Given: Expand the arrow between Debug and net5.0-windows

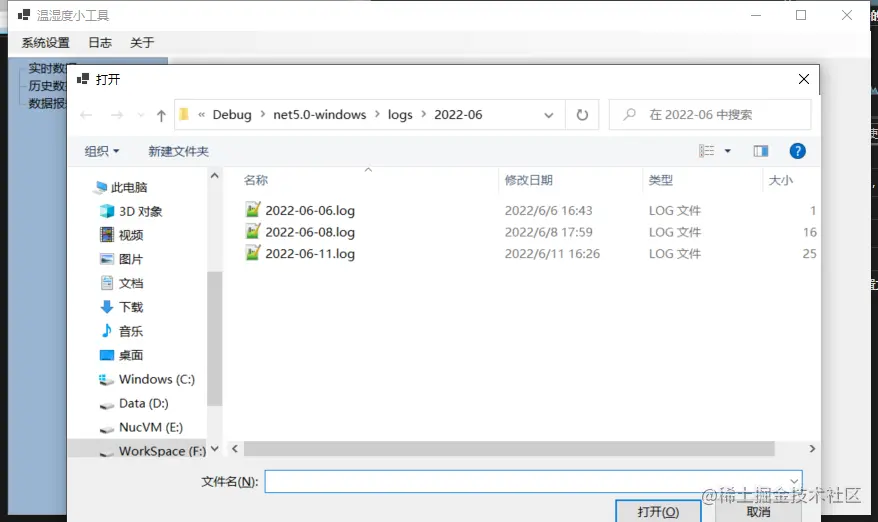Looking at the screenshot, I should pyautogui.click(x=262, y=114).
